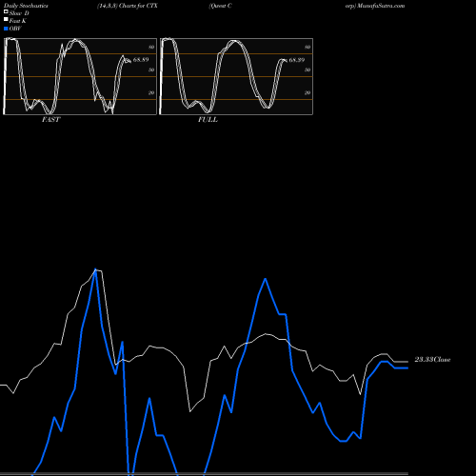Screen dimensions: 476x476
Task: Click the 50 axis label in FAST chart
Action: coord(151,69)
